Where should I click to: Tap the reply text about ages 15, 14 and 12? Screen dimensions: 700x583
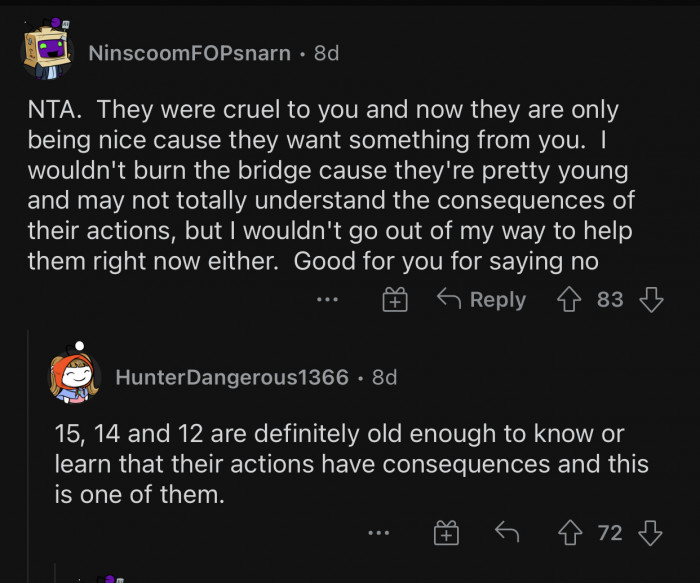point(350,465)
